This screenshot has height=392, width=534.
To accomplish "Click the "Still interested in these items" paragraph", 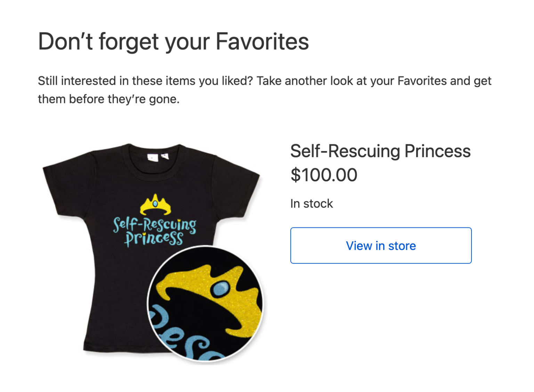I will (x=264, y=90).
